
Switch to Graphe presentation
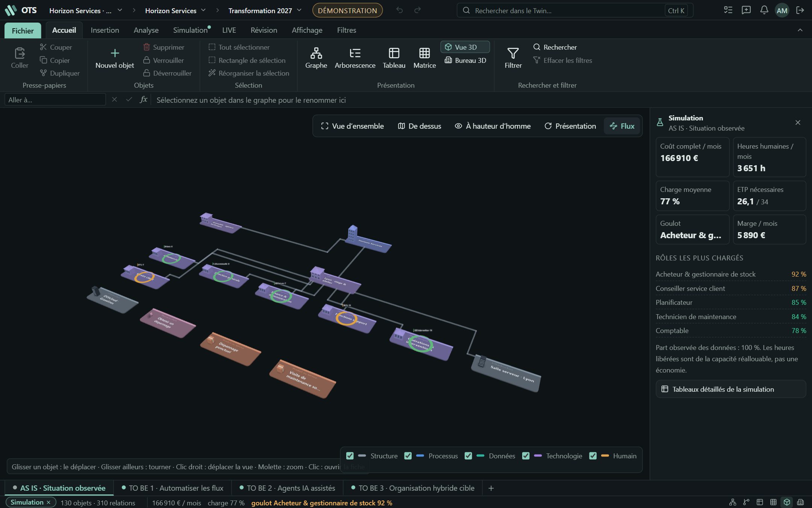tap(316, 58)
